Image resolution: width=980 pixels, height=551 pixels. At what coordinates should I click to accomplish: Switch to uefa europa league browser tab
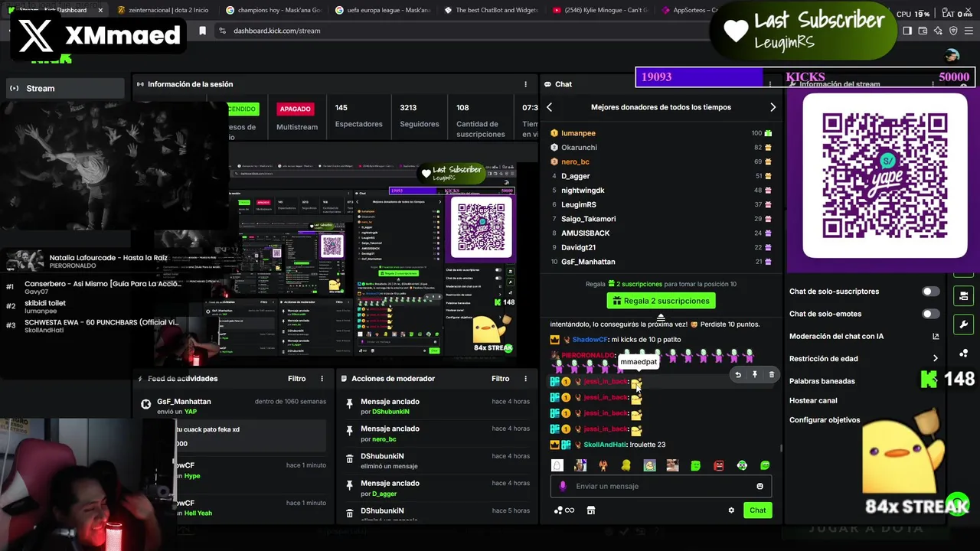[384, 10]
